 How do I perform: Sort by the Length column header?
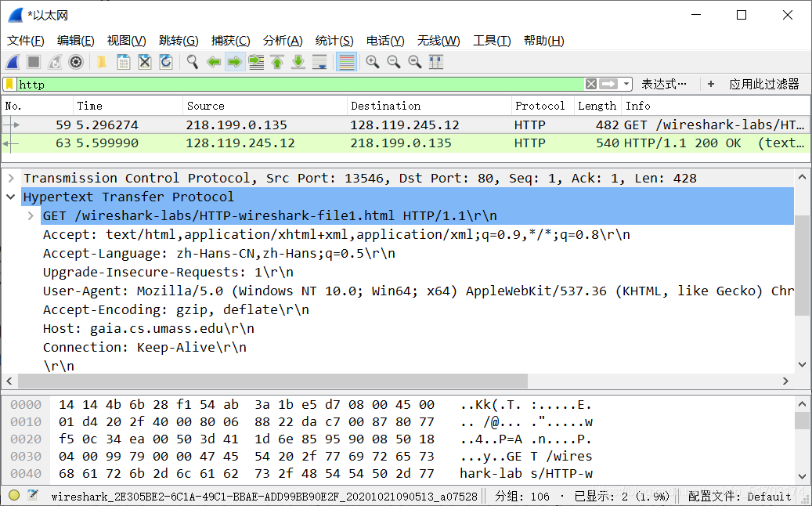(597, 106)
